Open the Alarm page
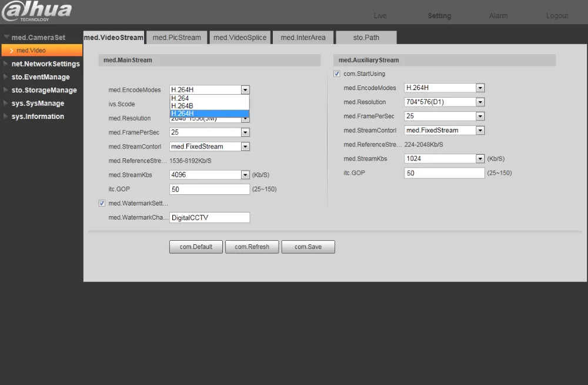This screenshot has width=588, height=385. (x=498, y=16)
